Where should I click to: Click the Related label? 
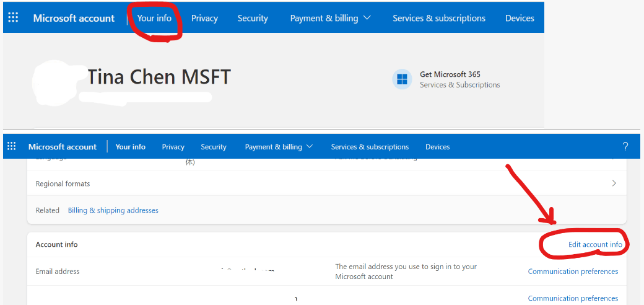pyautogui.click(x=48, y=210)
